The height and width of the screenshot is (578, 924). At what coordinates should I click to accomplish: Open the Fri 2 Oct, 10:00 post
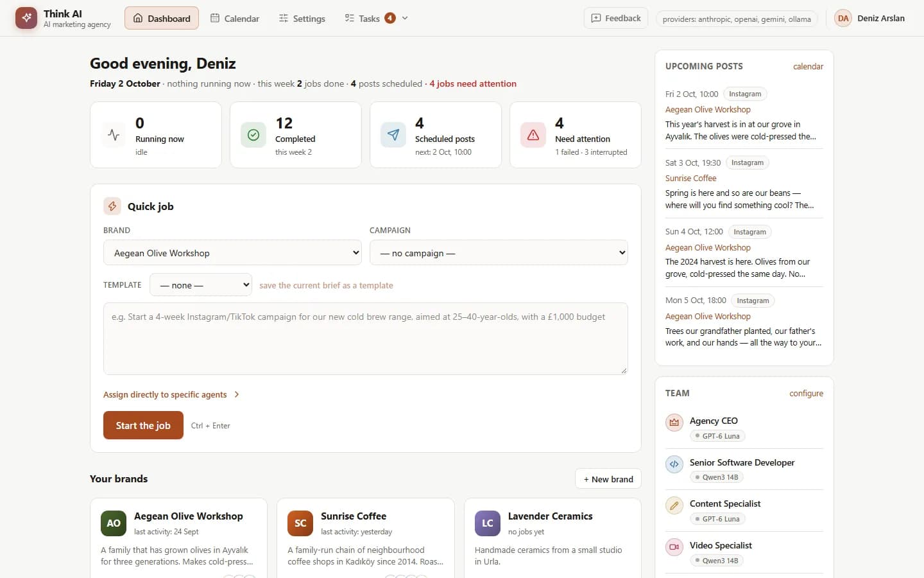click(744, 114)
